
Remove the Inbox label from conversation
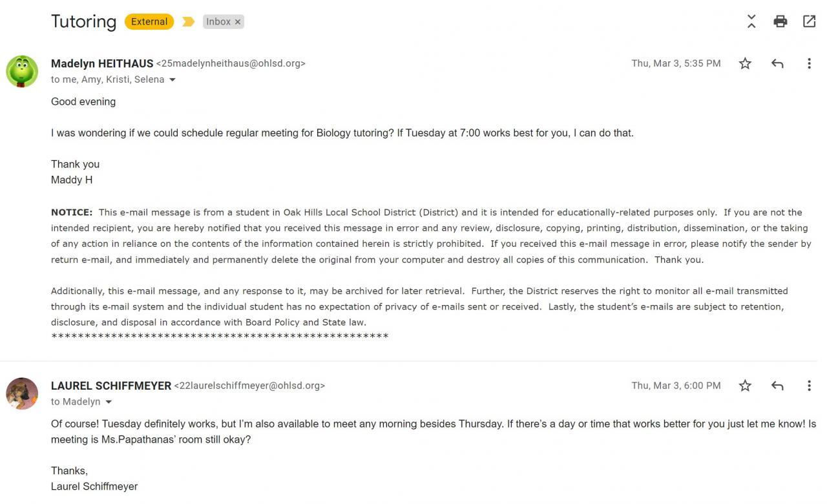238,22
